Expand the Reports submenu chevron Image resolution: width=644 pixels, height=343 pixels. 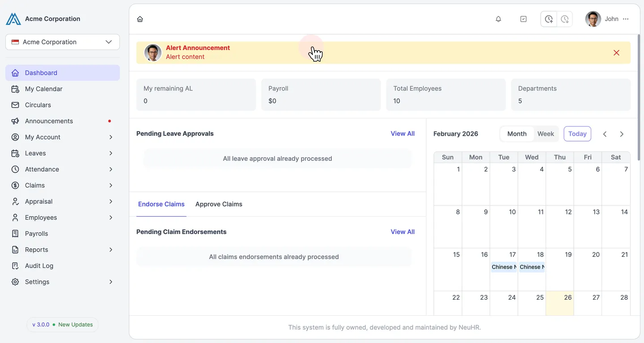click(111, 250)
